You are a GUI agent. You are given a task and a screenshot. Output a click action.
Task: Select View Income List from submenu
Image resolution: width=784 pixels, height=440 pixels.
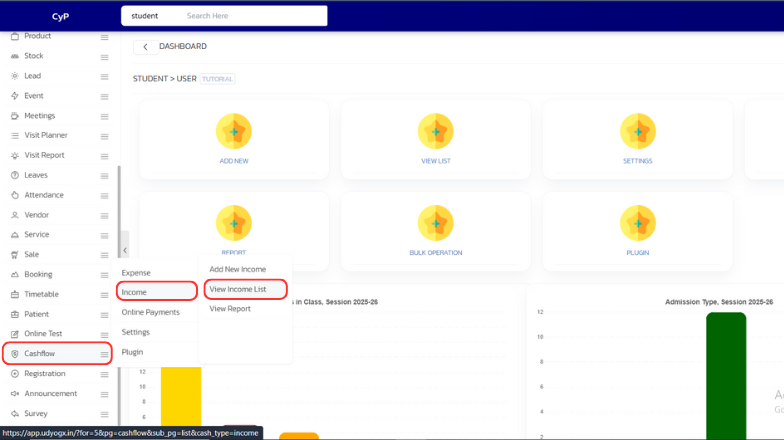pos(238,289)
